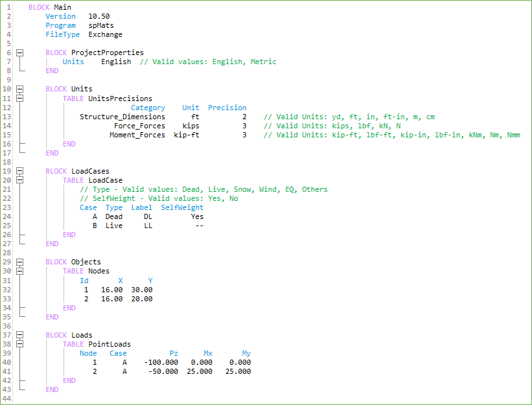This screenshot has height=405, width=532.
Task: Click the Structure_Dimensions category text
Action: pyautogui.click(x=122, y=117)
